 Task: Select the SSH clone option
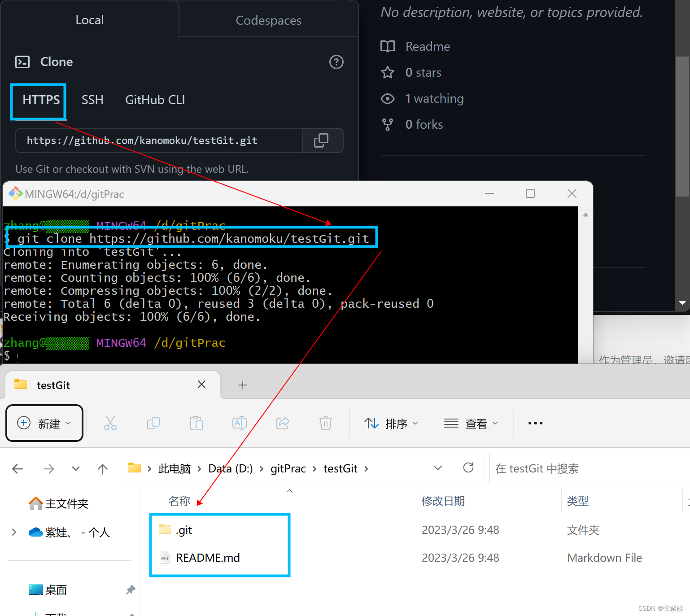[x=92, y=100]
